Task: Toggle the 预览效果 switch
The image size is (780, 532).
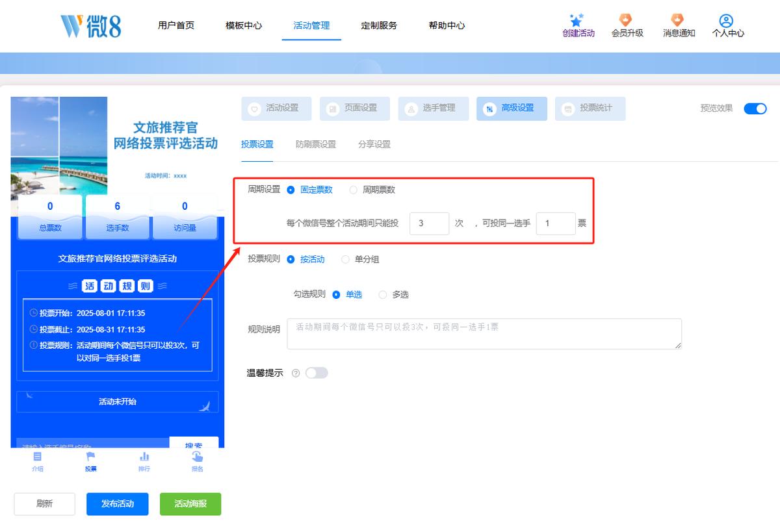Action: [755, 108]
